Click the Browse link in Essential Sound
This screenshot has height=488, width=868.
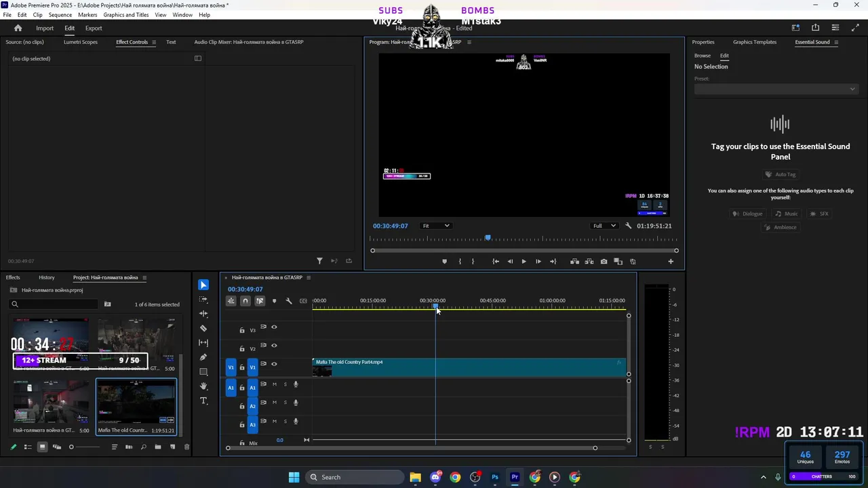click(703, 56)
